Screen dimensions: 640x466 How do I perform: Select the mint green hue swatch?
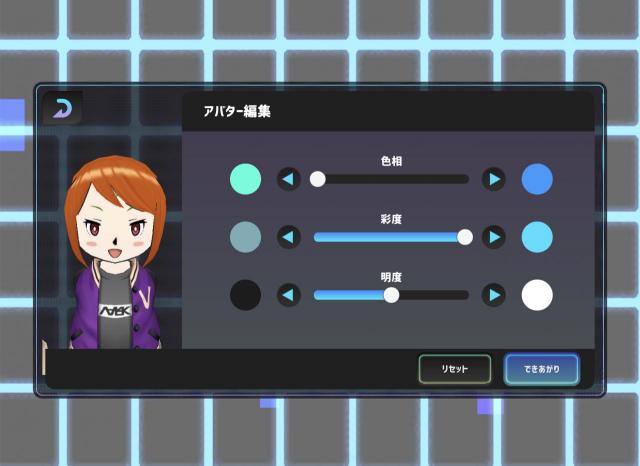[x=245, y=179]
